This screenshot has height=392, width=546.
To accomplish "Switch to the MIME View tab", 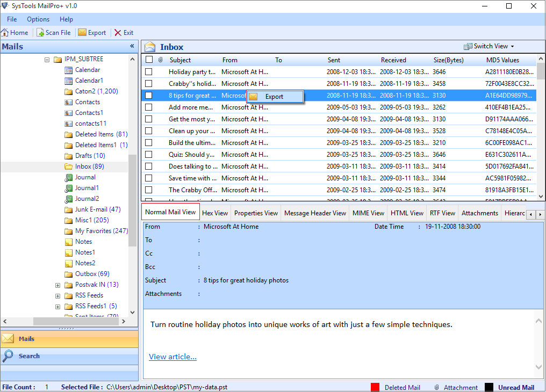I will coord(369,213).
